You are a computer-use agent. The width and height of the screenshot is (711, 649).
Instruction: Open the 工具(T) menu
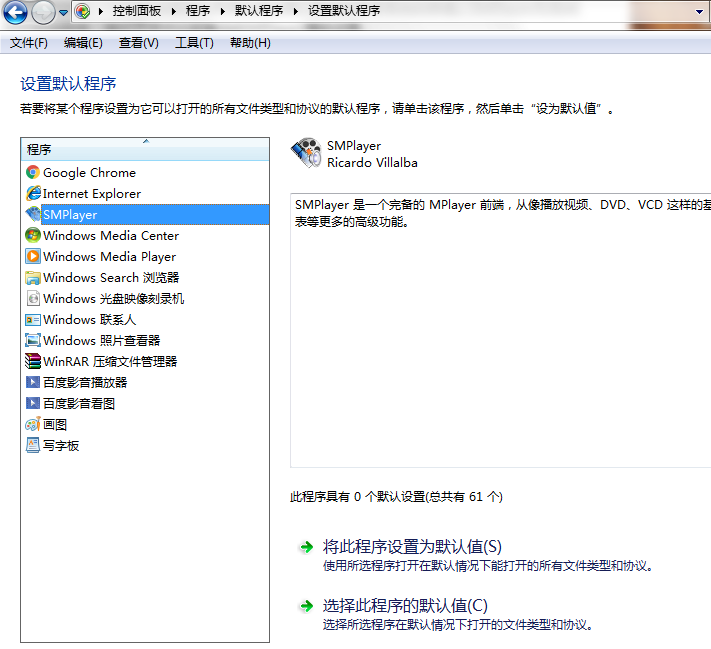[194, 43]
